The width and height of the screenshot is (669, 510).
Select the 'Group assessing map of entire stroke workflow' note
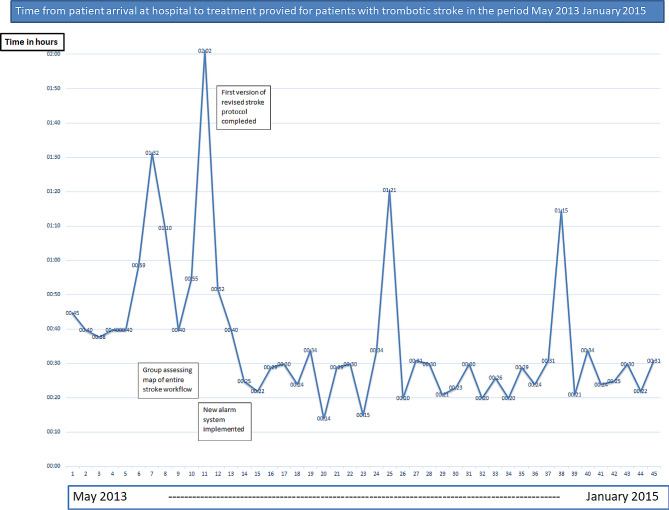click(x=168, y=380)
